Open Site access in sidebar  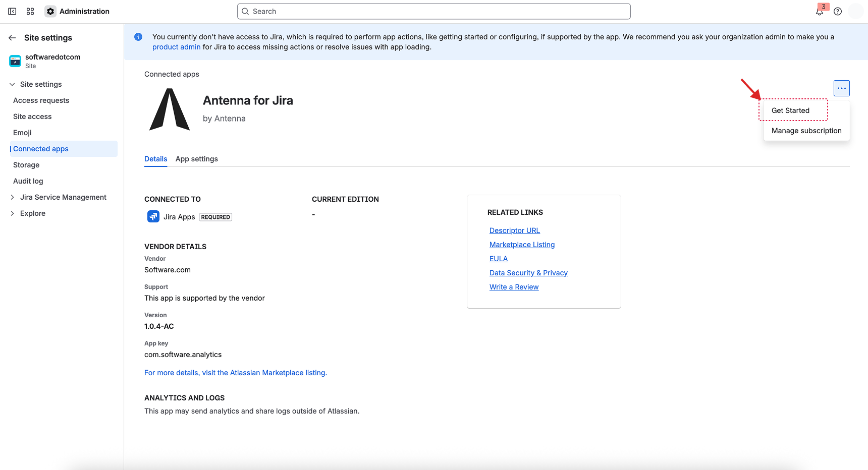[32, 116]
